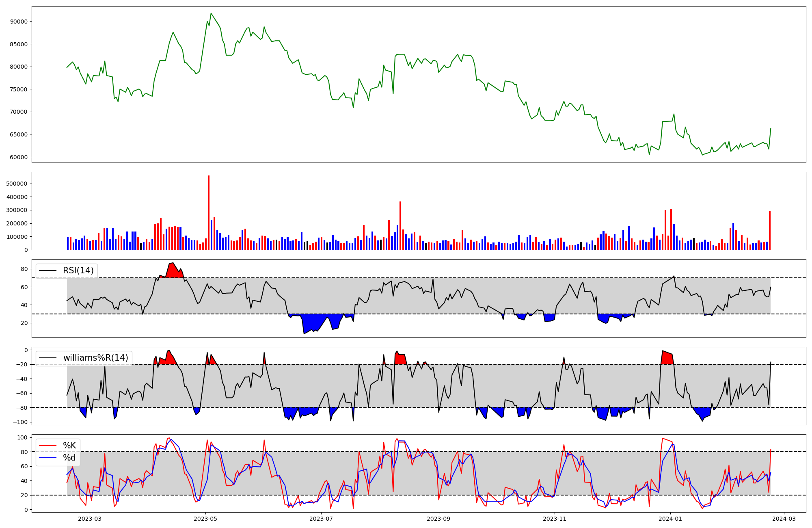
Task: Click the red Williams %R peak near 2024-01
Action: pyautogui.click(x=667, y=358)
